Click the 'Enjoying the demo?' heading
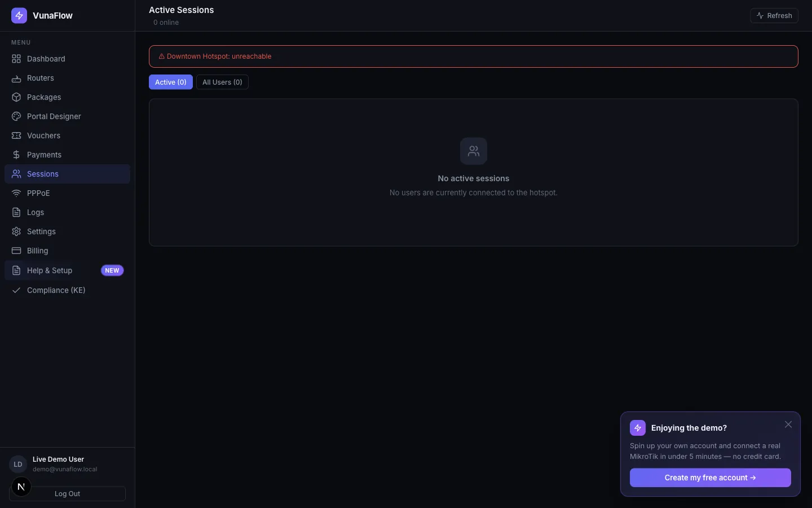 click(689, 428)
